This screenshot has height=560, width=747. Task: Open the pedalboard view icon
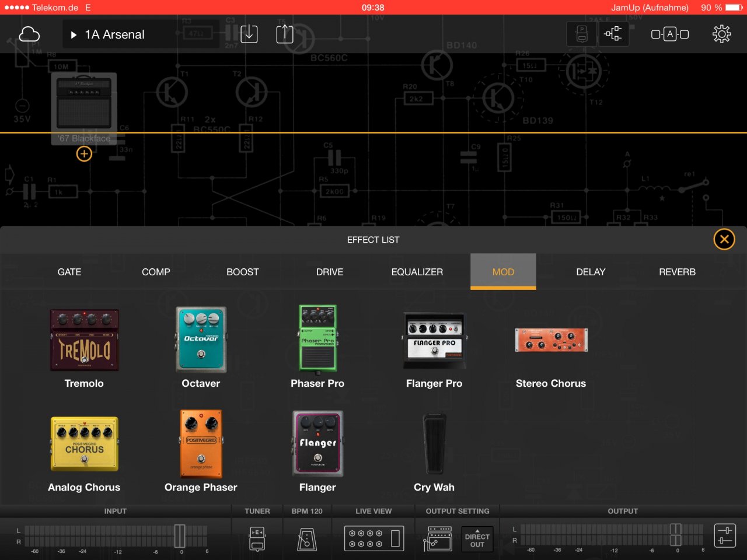(582, 34)
